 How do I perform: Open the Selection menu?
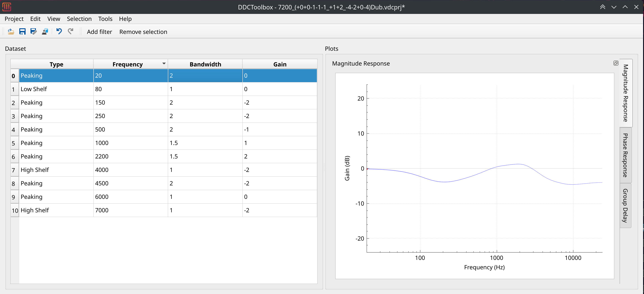79,19
